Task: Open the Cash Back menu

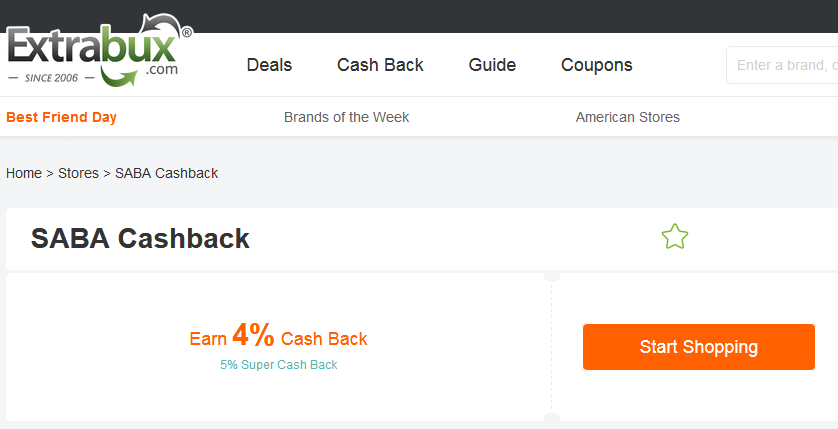Action: point(380,65)
